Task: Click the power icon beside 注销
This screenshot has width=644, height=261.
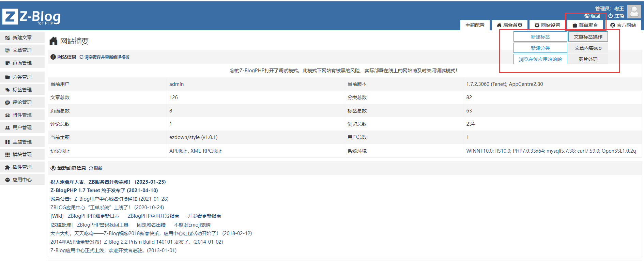Action: point(611,16)
